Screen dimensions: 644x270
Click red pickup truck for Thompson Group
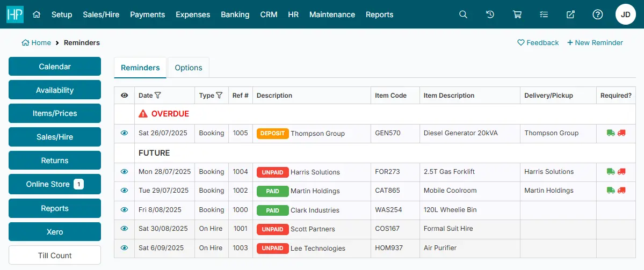(621, 133)
